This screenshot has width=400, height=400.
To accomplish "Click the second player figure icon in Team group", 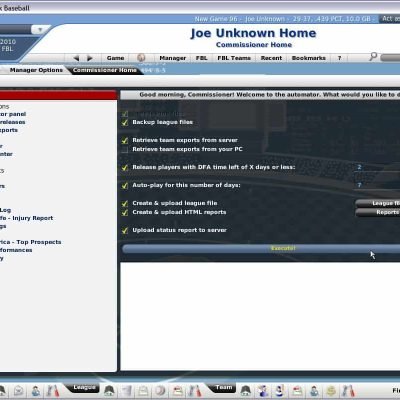I will pyautogui.click(x=280, y=391).
